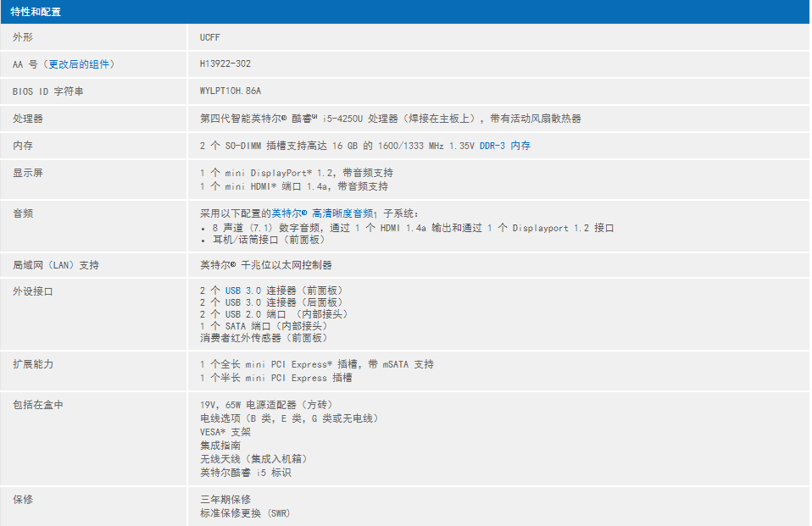The width and height of the screenshot is (812, 526).
Task: Click the 外设接口 row label
Action: pyautogui.click(x=33, y=291)
